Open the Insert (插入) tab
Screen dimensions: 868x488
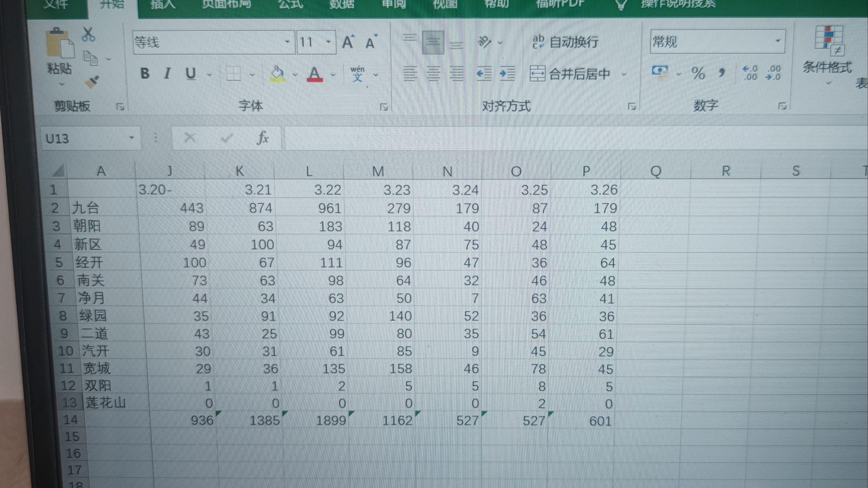[163, 4]
